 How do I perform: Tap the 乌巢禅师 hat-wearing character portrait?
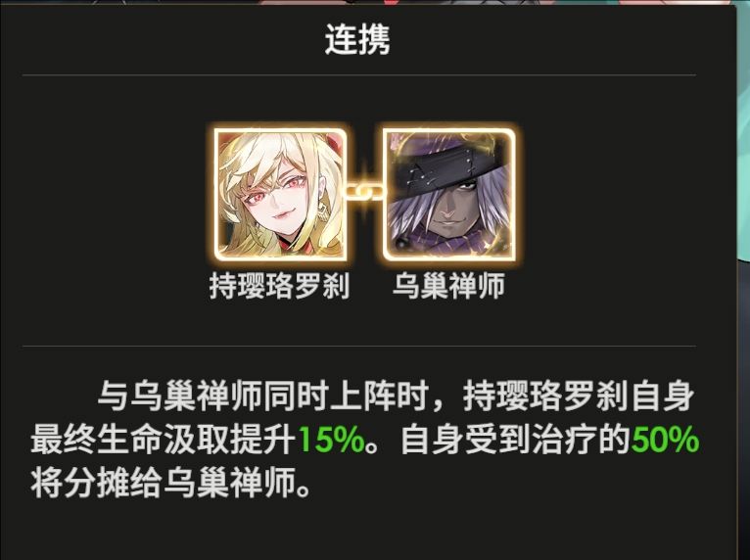coord(448,195)
